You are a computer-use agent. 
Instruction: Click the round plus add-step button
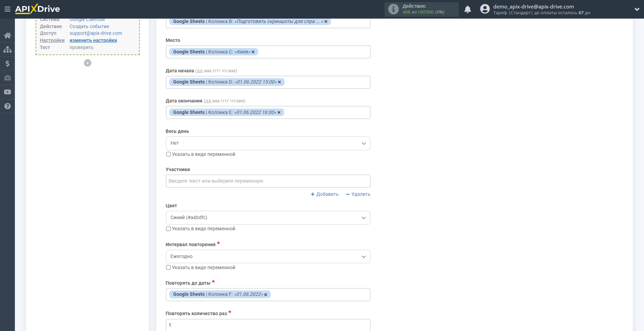(88, 63)
